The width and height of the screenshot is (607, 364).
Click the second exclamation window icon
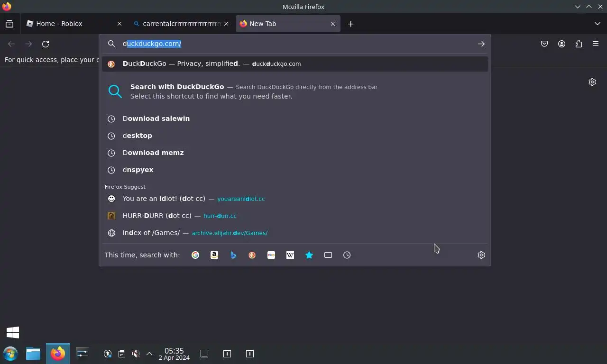(250, 354)
